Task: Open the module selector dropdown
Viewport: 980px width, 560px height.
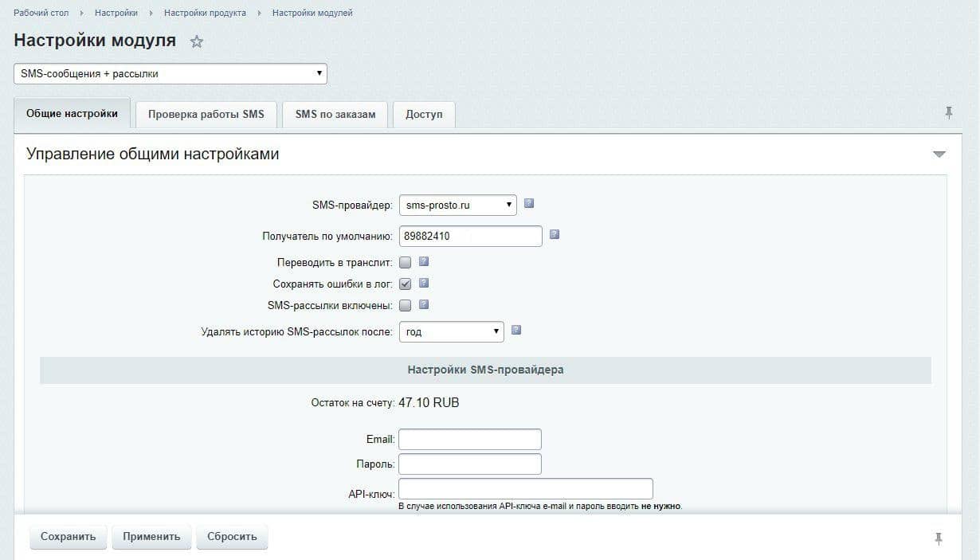Action: click(x=171, y=73)
